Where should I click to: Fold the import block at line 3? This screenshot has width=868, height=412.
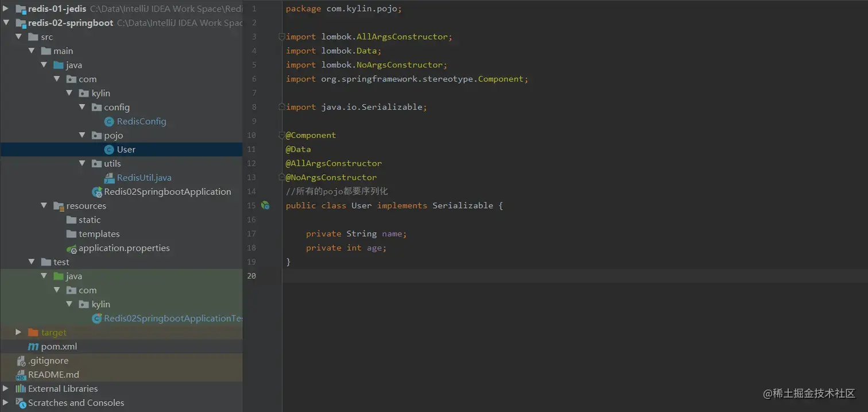point(282,37)
